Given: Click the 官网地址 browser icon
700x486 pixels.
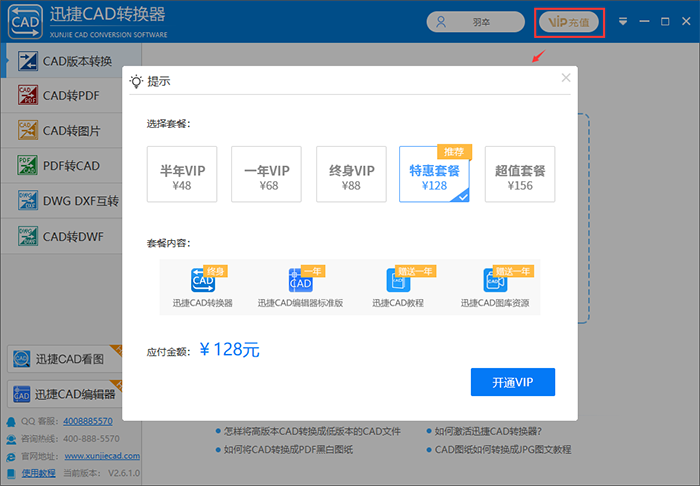Looking at the screenshot, I should pos(11,457).
